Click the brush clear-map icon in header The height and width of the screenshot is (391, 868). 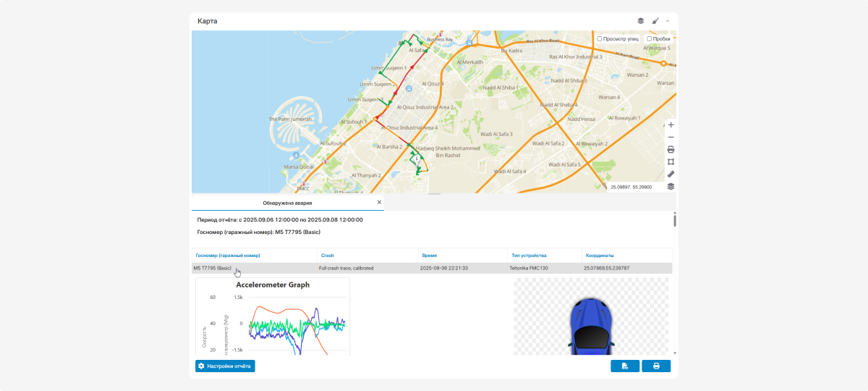click(x=655, y=21)
